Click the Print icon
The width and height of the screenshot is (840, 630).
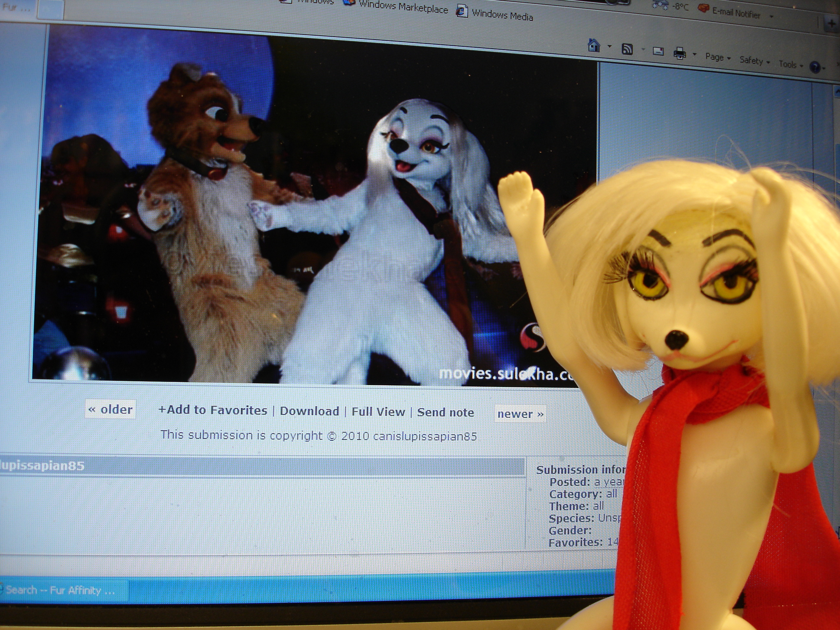point(679,53)
